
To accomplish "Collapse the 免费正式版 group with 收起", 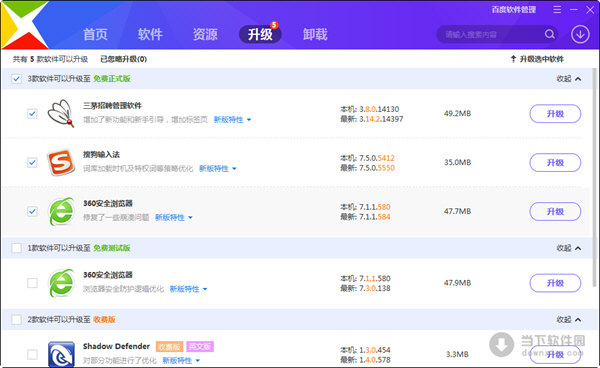I will click(569, 79).
